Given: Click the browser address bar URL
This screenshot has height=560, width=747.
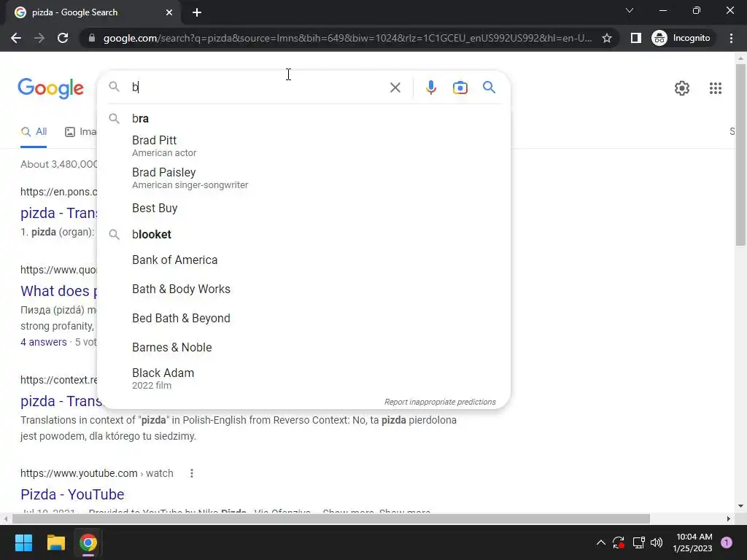Looking at the screenshot, I should coord(347,38).
